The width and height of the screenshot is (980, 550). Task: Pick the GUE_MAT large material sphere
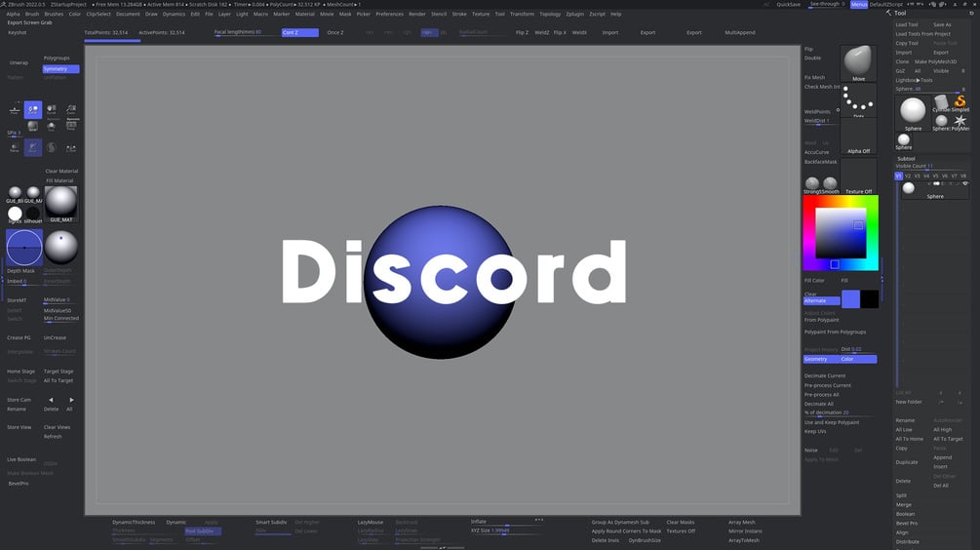(61, 204)
